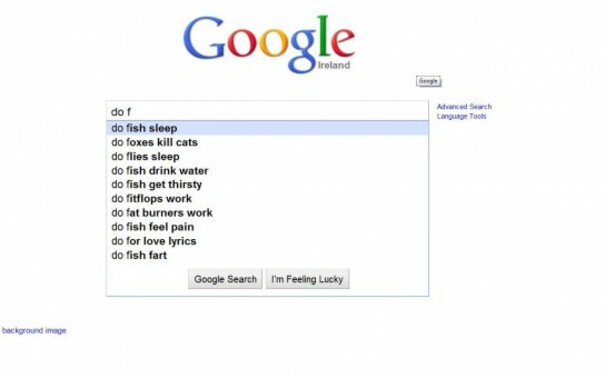Click the 'Ireland' text under the logo
Screen dimensions: 605x378
pos(334,65)
